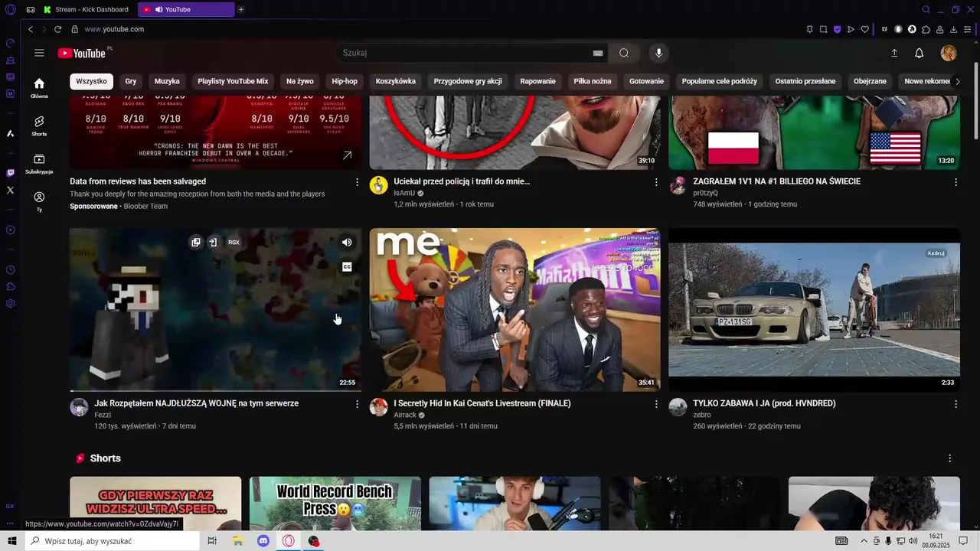The image size is (980, 551).
Task: Open the account avatar menu
Action: tap(949, 53)
